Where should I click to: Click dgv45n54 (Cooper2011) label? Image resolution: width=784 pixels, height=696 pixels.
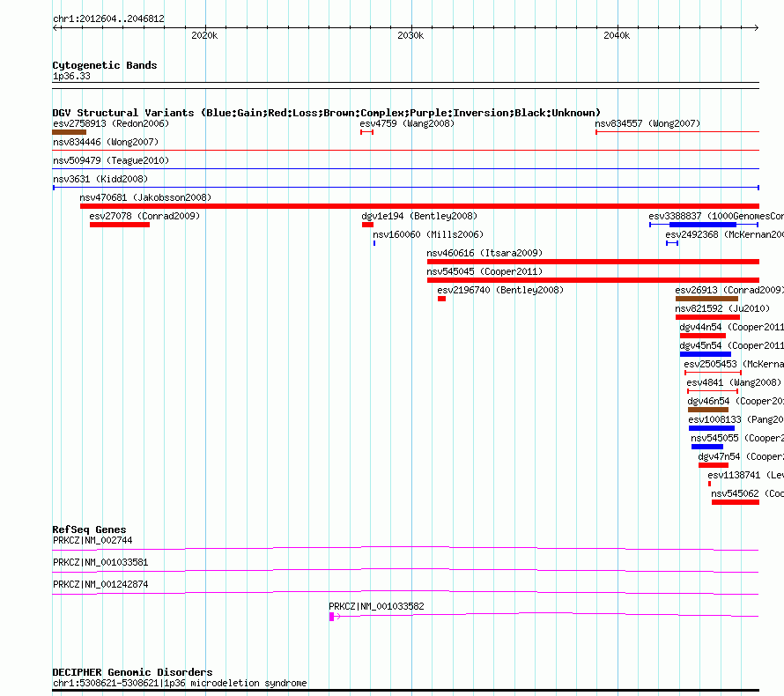(731, 345)
